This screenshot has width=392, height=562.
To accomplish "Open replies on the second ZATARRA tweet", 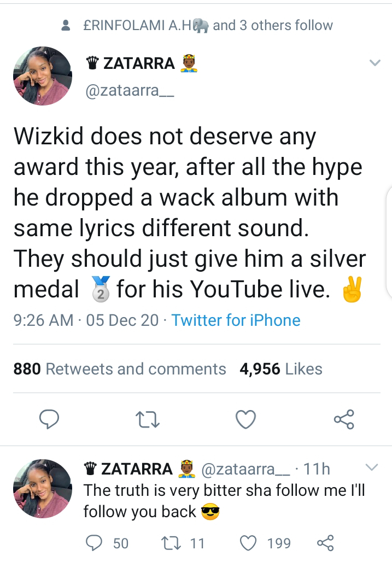I will click(107, 543).
